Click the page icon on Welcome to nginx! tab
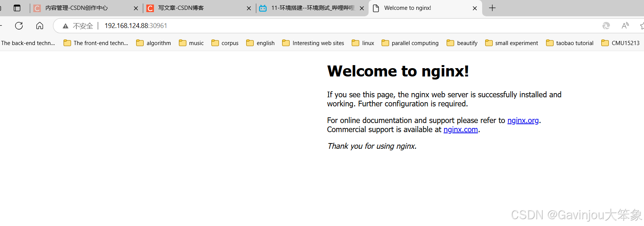 [376, 8]
